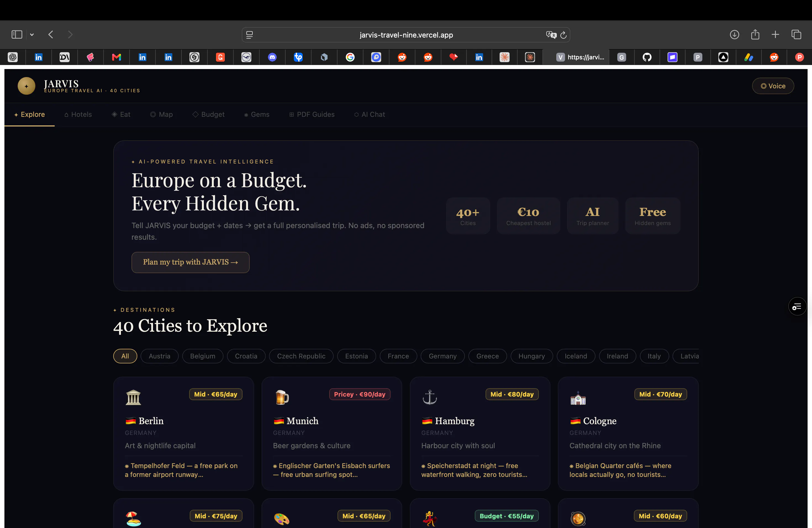Click the Cologne cathedral building icon
The width and height of the screenshot is (812, 528).
[x=578, y=398]
